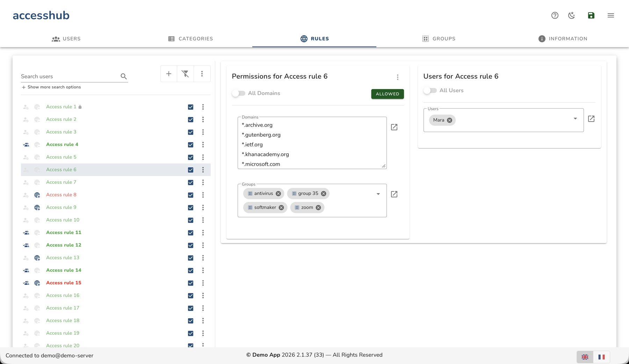Toggle the All Domains switch
Screen dimensions: 629x364
tap(239, 93)
